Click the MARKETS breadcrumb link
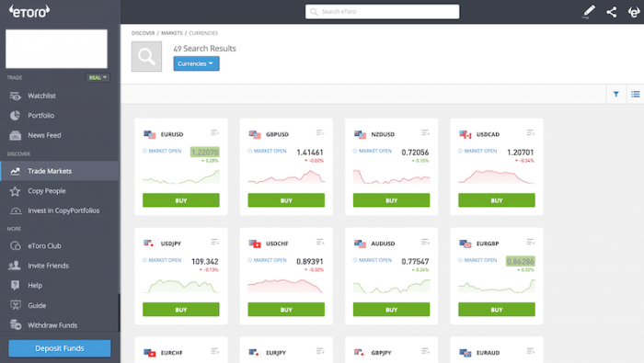Viewport: 644px width, 363px height. (x=172, y=33)
